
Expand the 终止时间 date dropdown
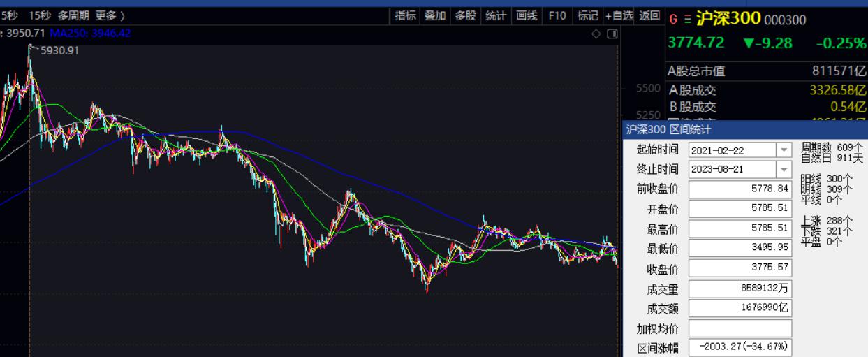pyautogui.click(x=784, y=170)
